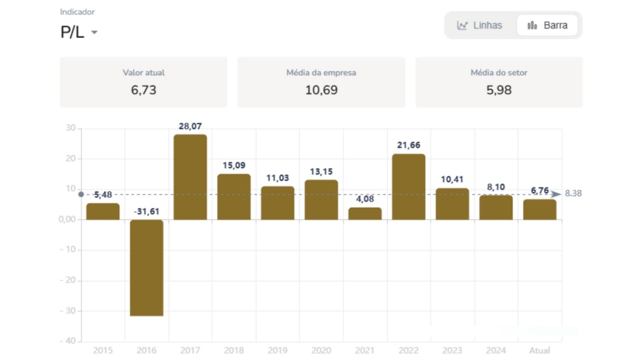Click the Média da empresa card
This screenshot has height=362, width=644.
(x=321, y=82)
